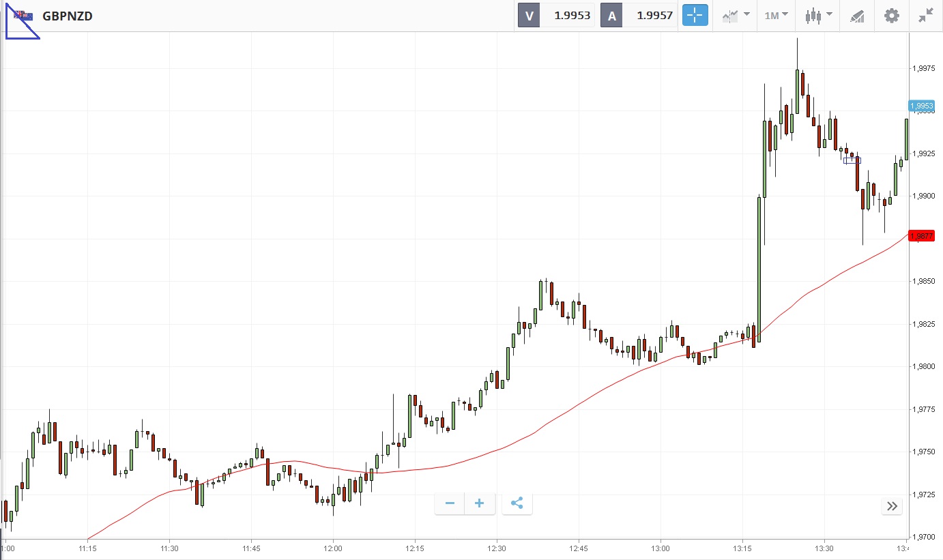The image size is (943, 560).
Task: Open the 1M timeframe dropdown
Action: click(x=776, y=16)
